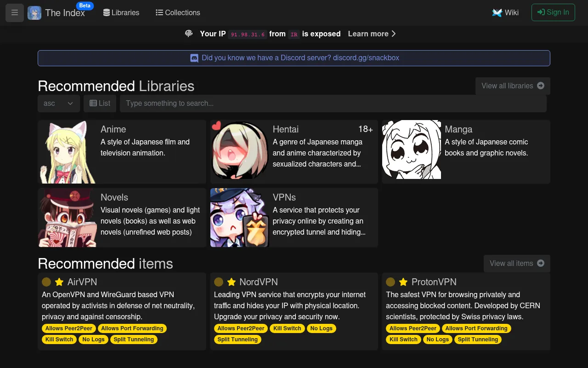
Task: Click the fingerprint icon in IP banner
Action: pos(189,34)
